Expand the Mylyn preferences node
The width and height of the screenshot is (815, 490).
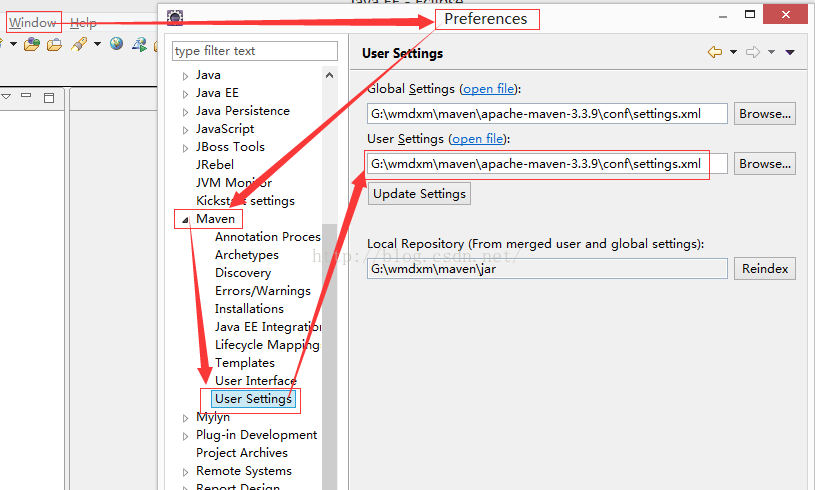pos(186,418)
